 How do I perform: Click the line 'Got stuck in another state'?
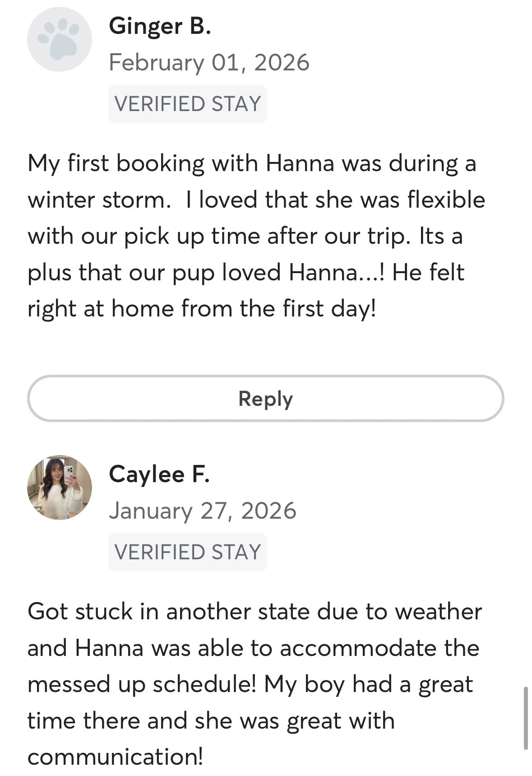click(254, 612)
